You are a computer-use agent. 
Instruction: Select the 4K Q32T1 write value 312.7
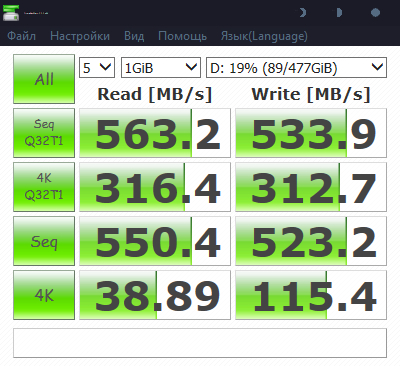pos(311,187)
